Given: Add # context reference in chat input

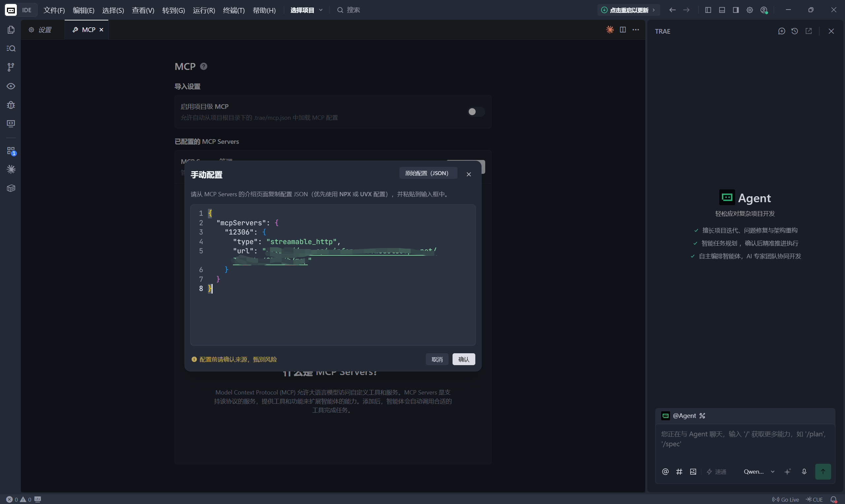Looking at the screenshot, I should (679, 471).
